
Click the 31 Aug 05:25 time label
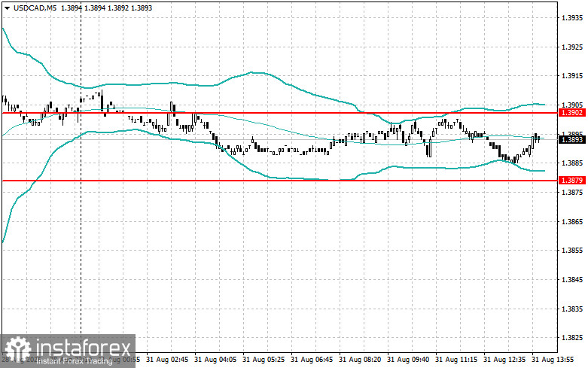(264, 360)
